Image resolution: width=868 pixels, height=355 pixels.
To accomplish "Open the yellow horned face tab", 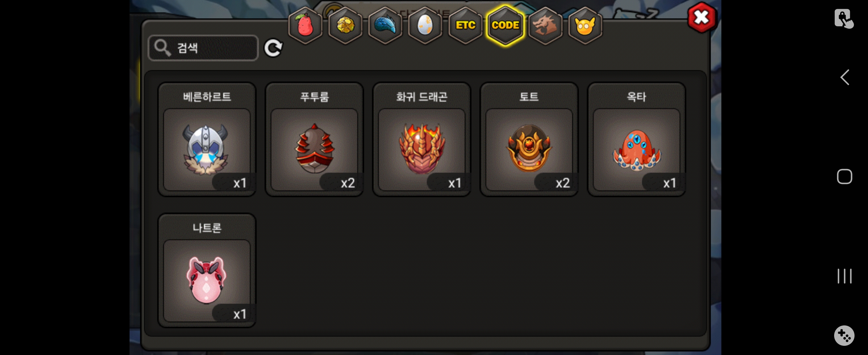I will (x=585, y=25).
